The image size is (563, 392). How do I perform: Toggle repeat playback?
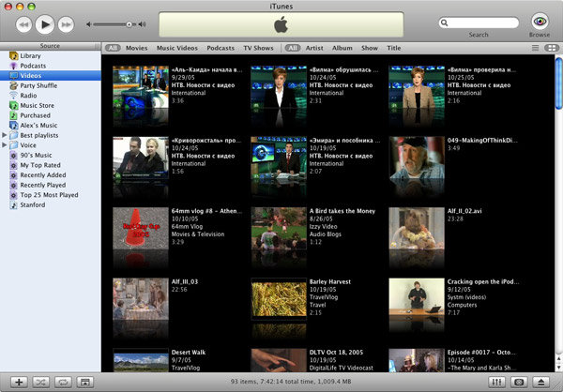point(63,382)
